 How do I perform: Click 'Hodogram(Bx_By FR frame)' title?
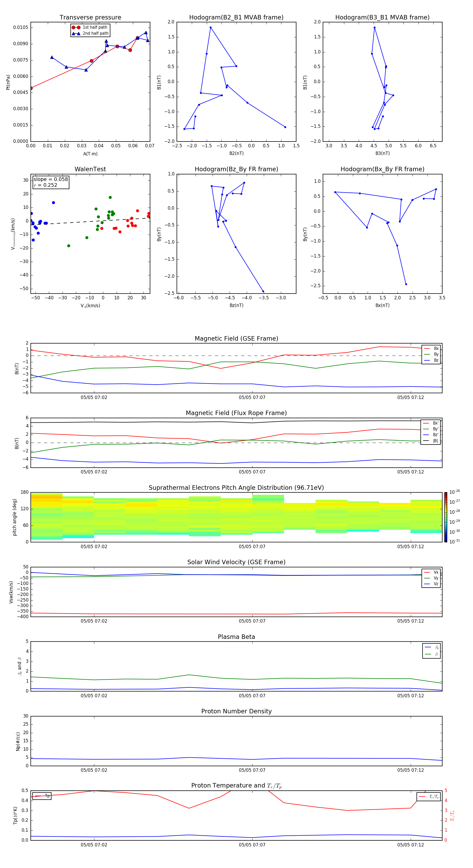click(x=382, y=169)
